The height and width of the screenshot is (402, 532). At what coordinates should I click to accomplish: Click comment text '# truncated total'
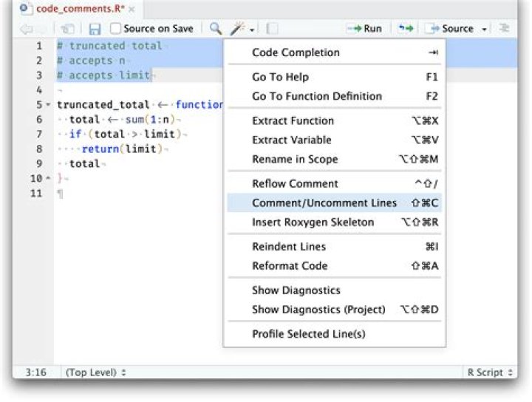point(109,46)
